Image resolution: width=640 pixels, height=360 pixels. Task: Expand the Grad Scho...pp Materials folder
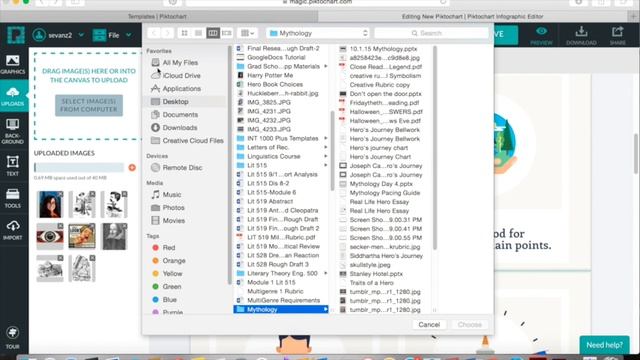pyautogui.click(x=326, y=66)
